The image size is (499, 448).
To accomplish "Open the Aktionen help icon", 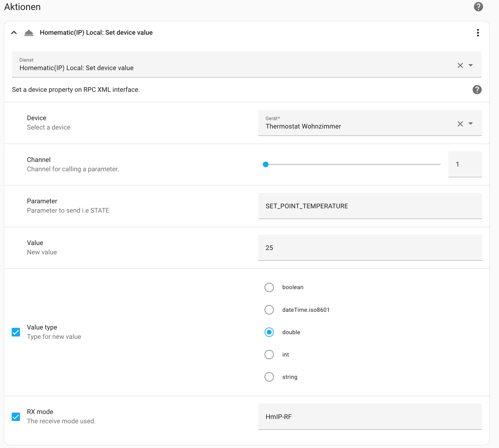I will 478,7.
